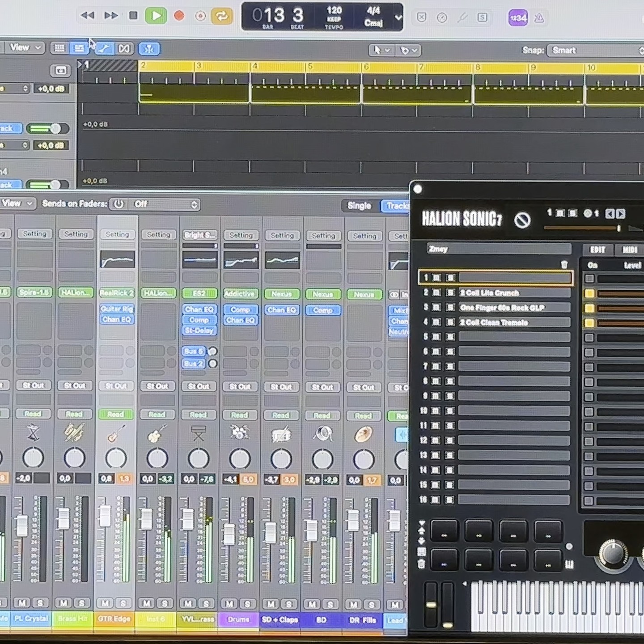644x644 pixels.
Task: Click the volume fader on the GTR Edge strip
Action: click(x=105, y=516)
